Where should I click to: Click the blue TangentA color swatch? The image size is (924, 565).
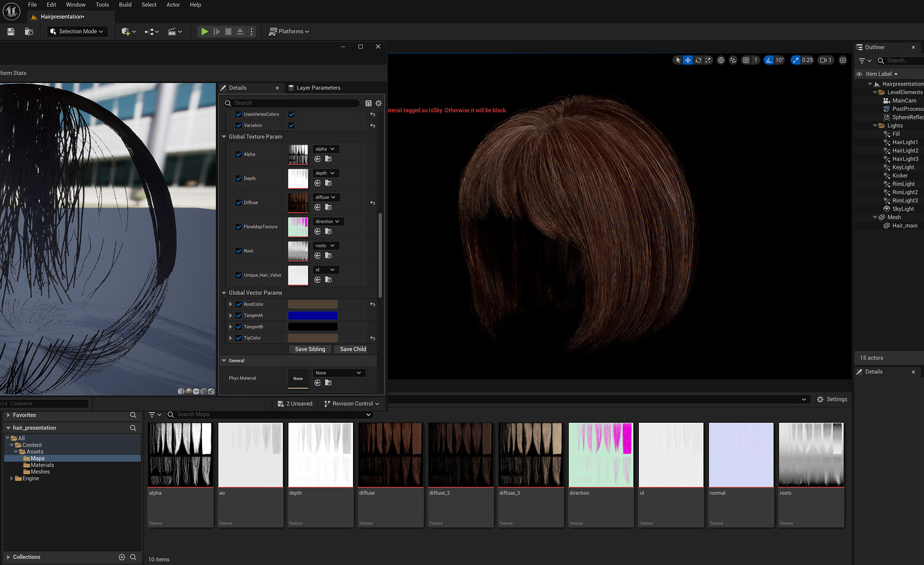click(312, 316)
